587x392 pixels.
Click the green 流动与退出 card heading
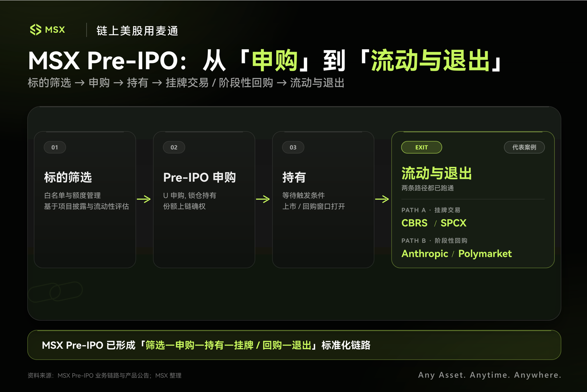pos(437,173)
